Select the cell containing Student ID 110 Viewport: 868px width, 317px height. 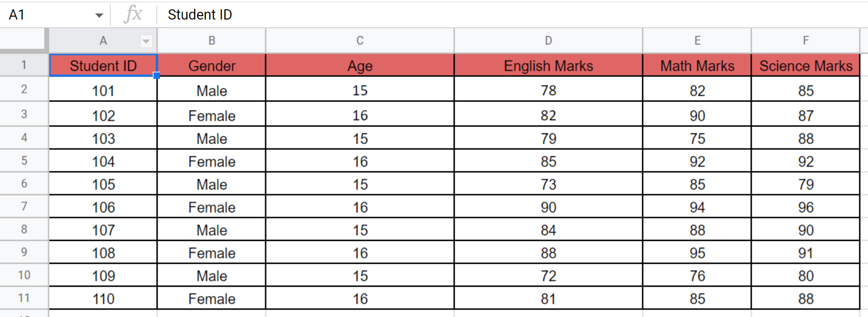tap(103, 298)
